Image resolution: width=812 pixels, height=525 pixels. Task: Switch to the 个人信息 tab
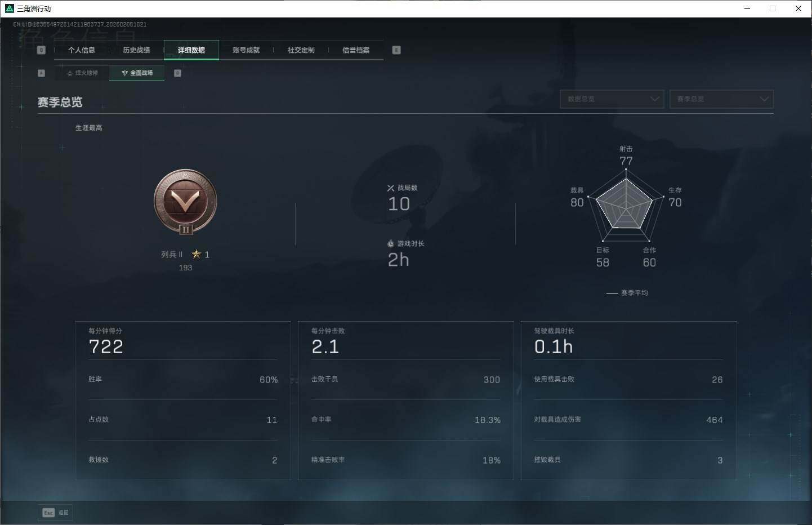click(82, 50)
